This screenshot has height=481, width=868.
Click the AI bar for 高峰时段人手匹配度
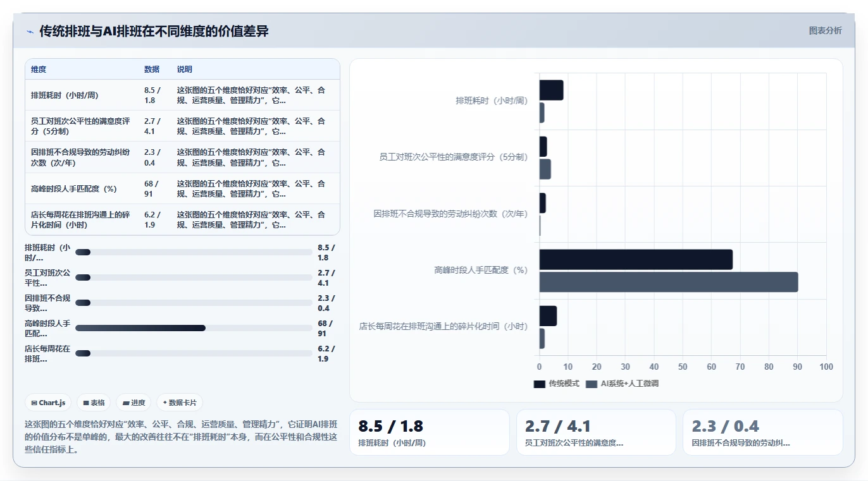click(669, 282)
